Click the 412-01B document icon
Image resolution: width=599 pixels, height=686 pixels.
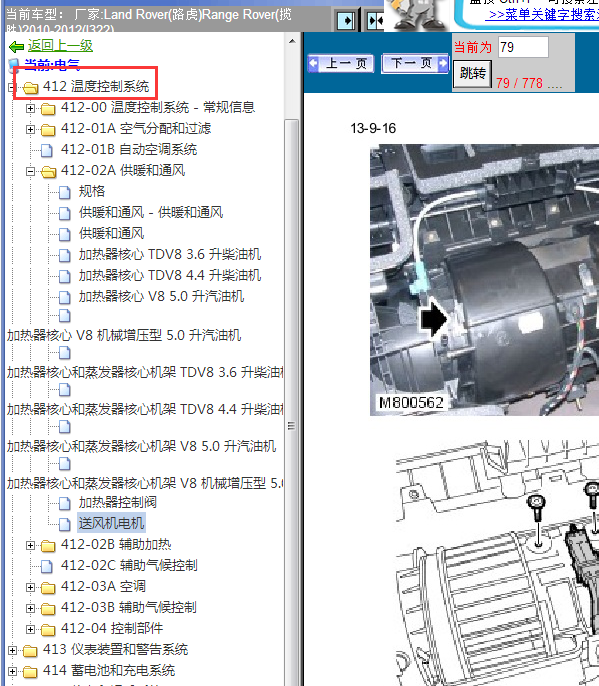[47, 150]
